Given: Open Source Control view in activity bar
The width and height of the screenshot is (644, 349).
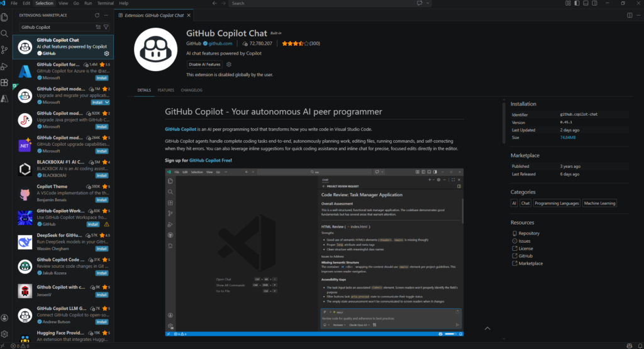Looking at the screenshot, I should pyautogui.click(x=4, y=50).
